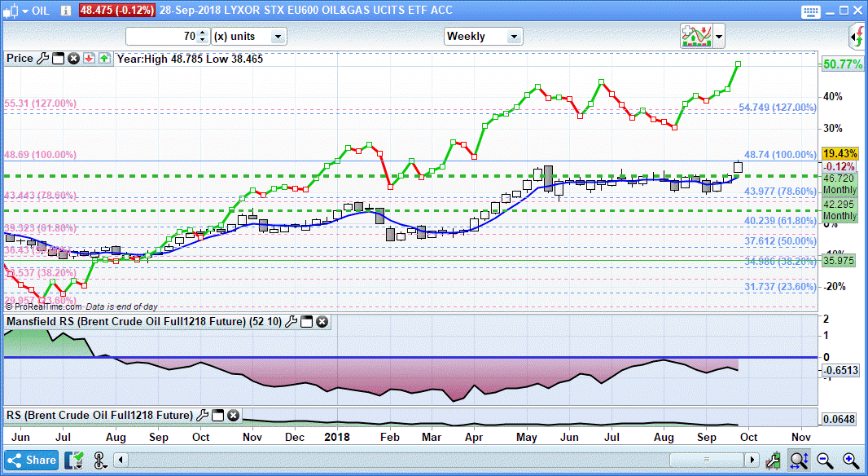
Task: Maximize the RS Brent Crude indicator panel
Action: tap(217, 416)
